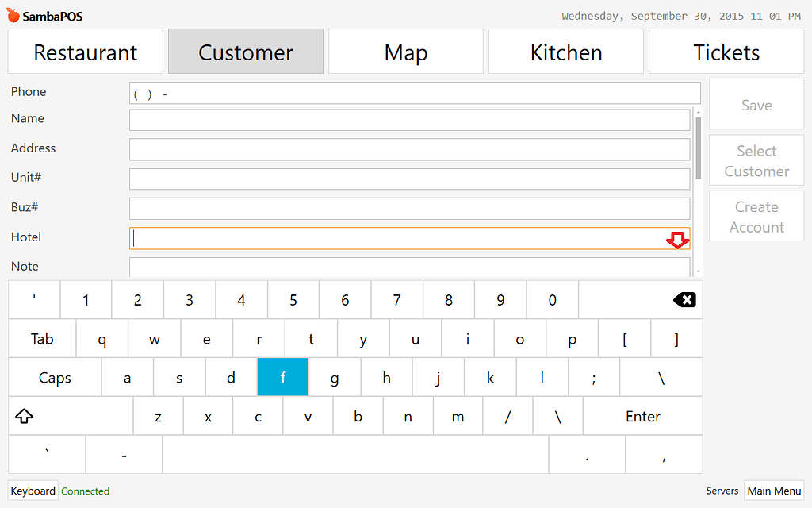Toggle the Keyboard button in the status bar
The image size is (812, 508).
click(x=33, y=491)
